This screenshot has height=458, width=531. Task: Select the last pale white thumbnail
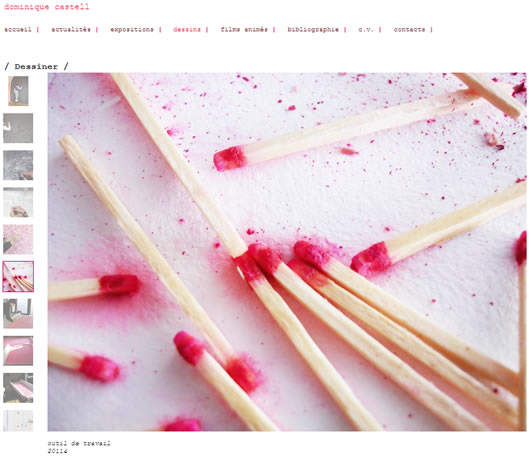[18, 421]
